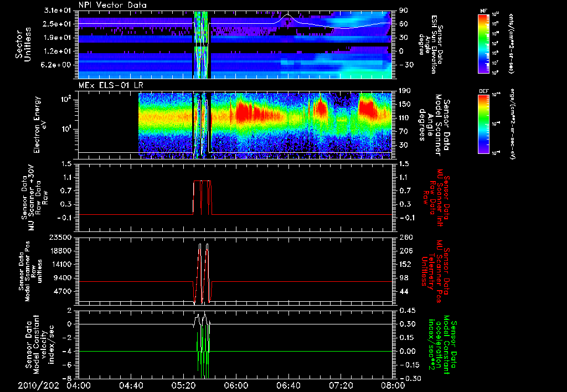
Task: Click the "-30" sun elevation axis value
Action: click(406, 65)
